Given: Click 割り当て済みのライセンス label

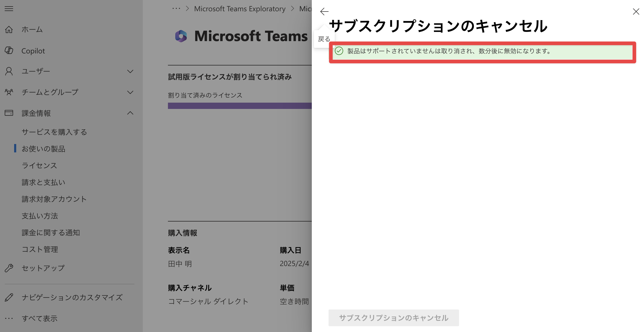Looking at the screenshot, I should point(205,95).
